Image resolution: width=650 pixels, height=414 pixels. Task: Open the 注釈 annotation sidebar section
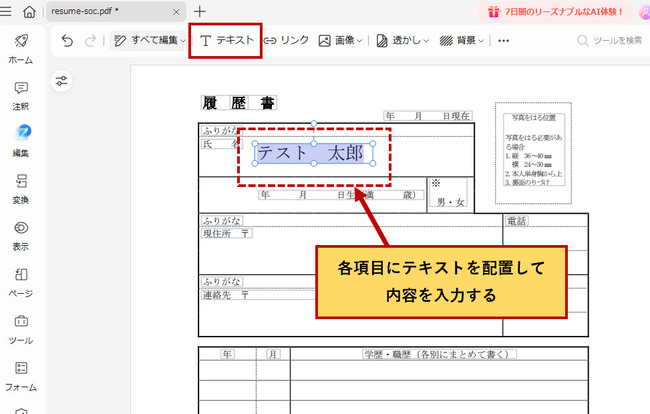coord(21,96)
